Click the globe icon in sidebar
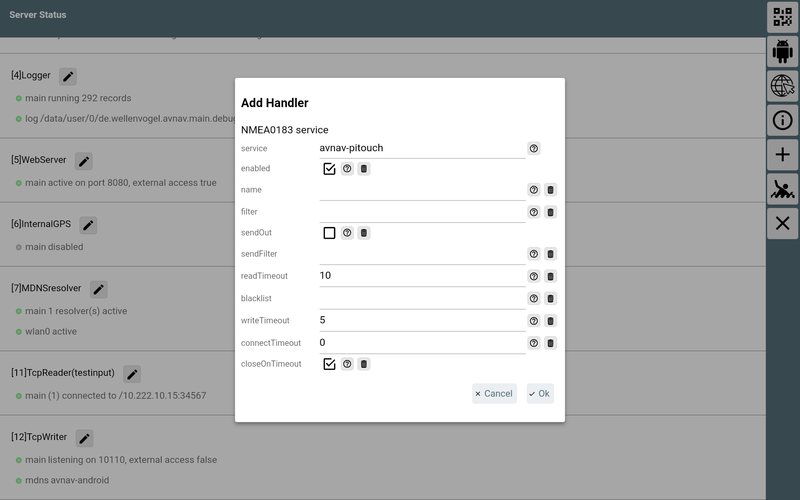This screenshot has width=800, height=500. tap(782, 86)
